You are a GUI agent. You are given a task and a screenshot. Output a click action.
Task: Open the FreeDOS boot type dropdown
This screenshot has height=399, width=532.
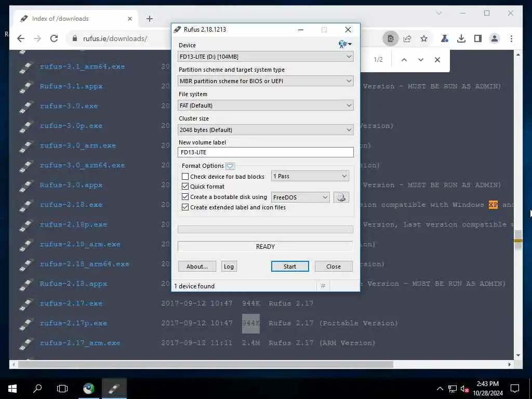pyautogui.click(x=300, y=197)
